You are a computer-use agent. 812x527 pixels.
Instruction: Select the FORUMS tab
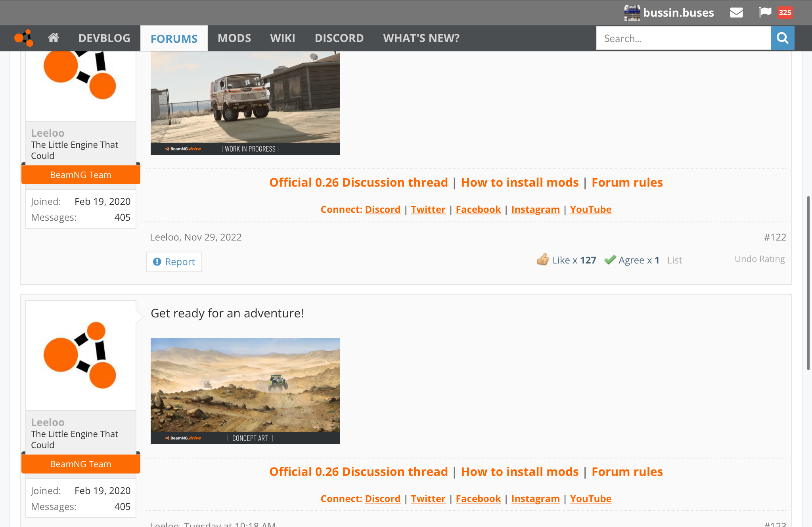click(174, 38)
